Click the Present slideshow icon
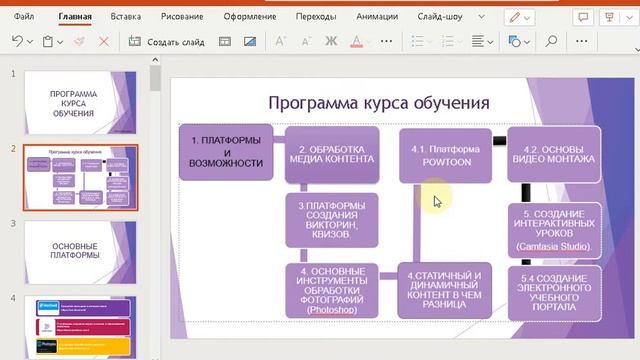Image resolution: width=640 pixels, height=360 pixels. coord(609,17)
